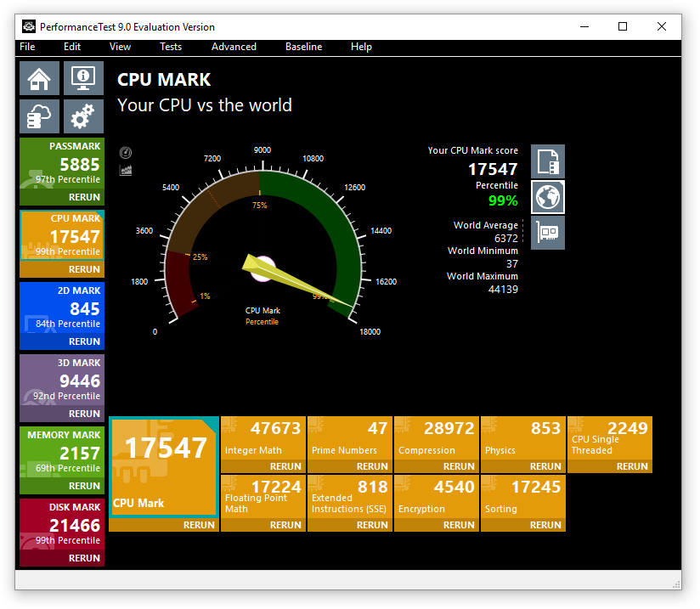Open the settings gears icon
700x609 pixels.
pyautogui.click(x=83, y=116)
